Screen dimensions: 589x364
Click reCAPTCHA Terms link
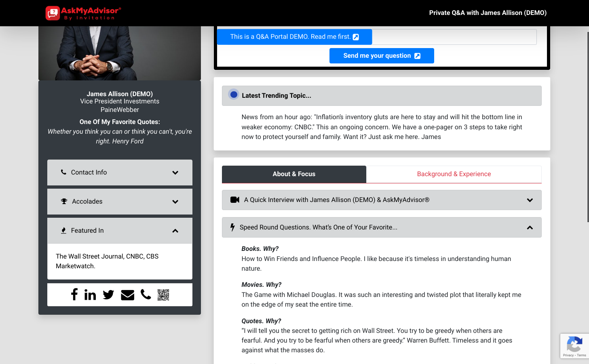[582, 355]
